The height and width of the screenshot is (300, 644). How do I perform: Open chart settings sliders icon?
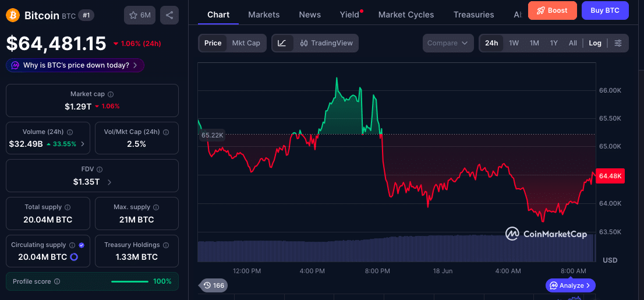[618, 43]
